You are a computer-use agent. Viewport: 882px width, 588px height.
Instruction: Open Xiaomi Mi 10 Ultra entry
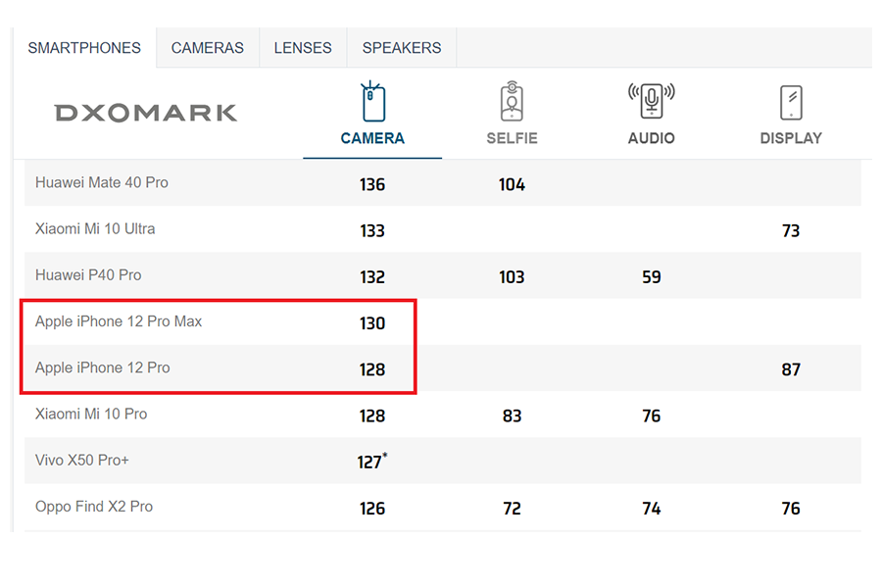tap(95, 228)
